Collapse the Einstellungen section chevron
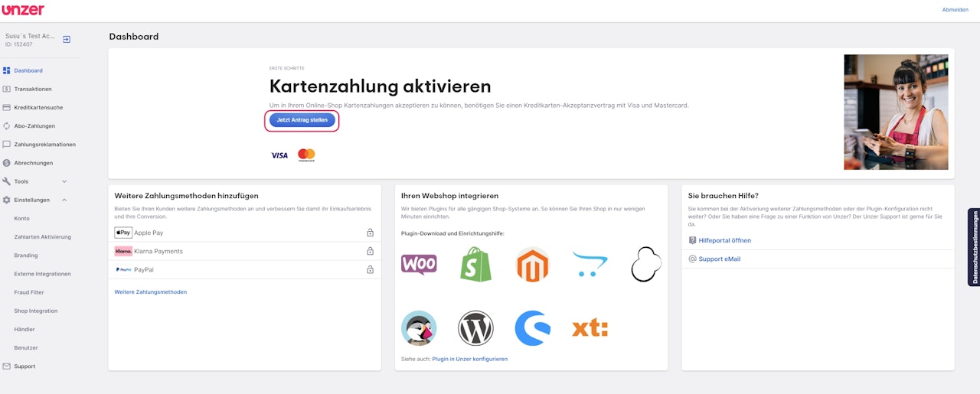Screen dimensions: 980x394 64,200
